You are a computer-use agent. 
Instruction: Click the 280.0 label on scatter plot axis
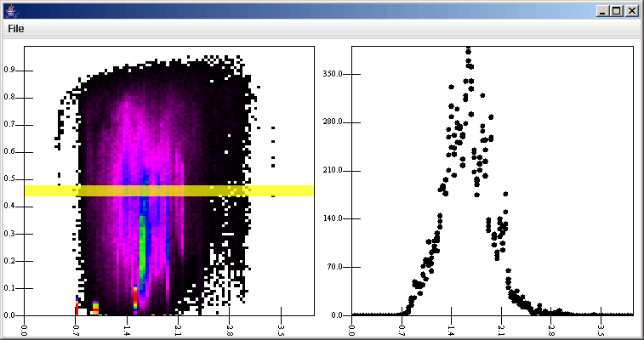pos(332,122)
